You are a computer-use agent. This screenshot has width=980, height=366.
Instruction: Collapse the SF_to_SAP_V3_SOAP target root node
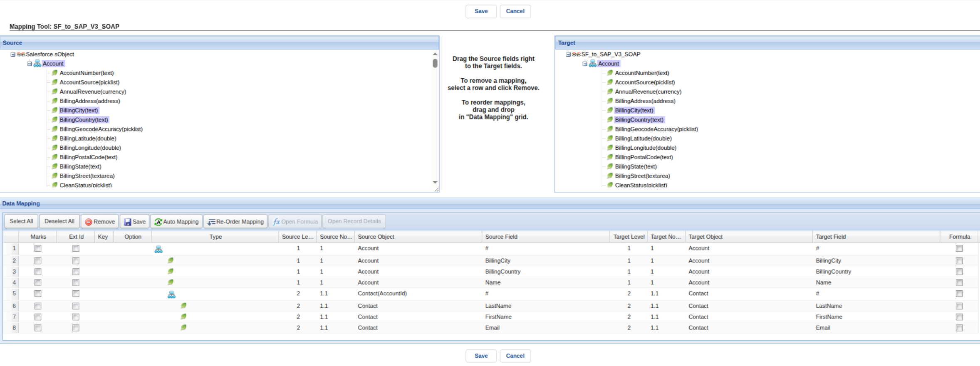click(568, 54)
